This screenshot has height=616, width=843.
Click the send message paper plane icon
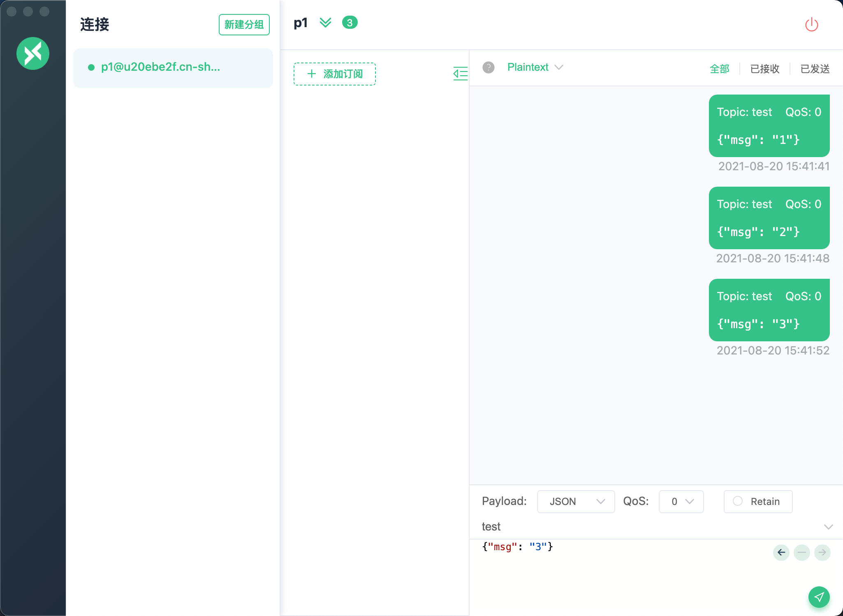point(819,597)
